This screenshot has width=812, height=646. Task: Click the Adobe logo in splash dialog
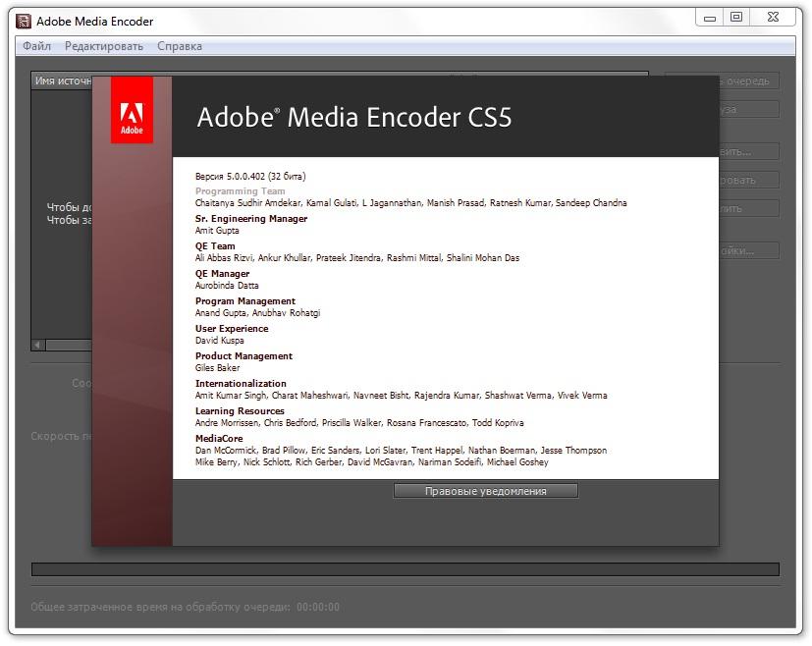click(x=132, y=110)
